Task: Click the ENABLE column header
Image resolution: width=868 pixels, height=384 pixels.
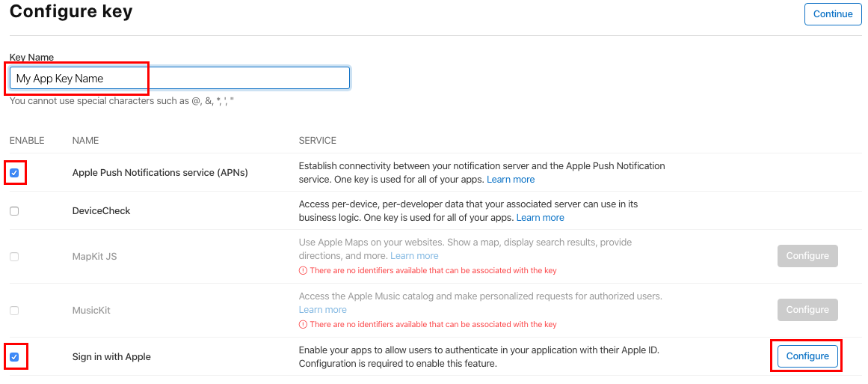Action: 27,141
